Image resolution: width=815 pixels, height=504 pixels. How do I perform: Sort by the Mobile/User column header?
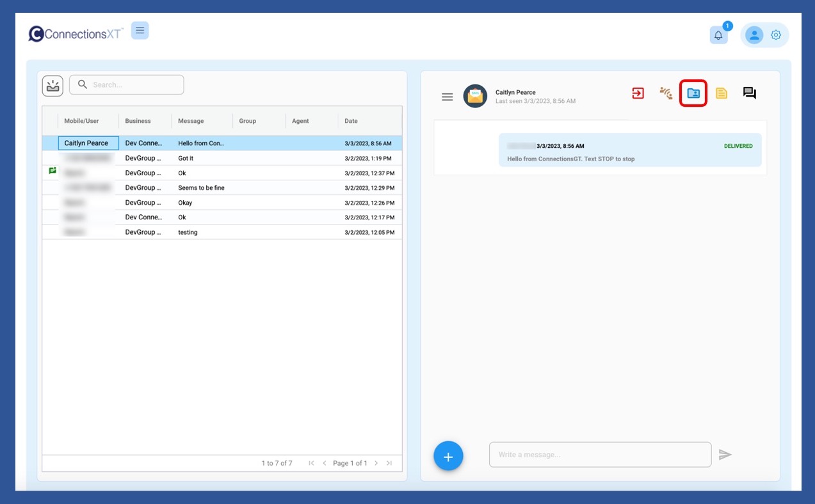click(81, 121)
